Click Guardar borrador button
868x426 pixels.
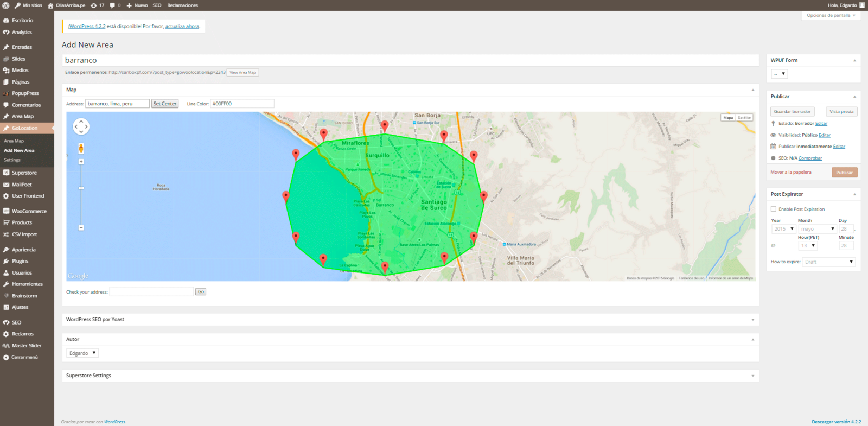[792, 112]
